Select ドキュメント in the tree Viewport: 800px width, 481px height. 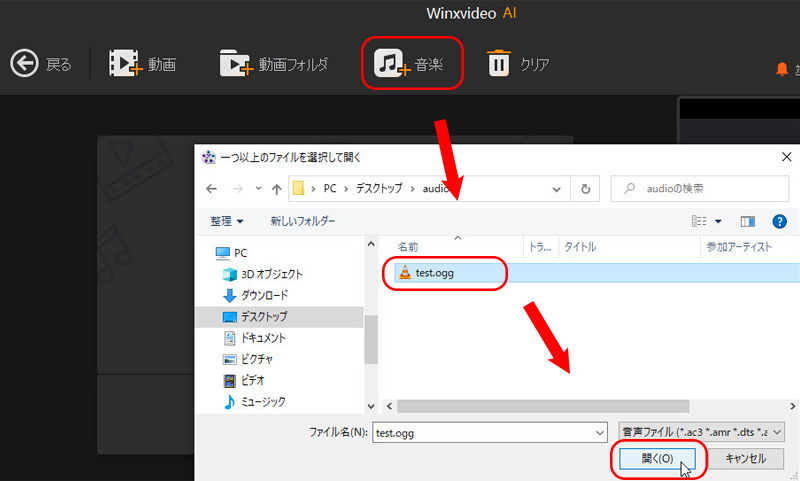pyautogui.click(x=255, y=338)
